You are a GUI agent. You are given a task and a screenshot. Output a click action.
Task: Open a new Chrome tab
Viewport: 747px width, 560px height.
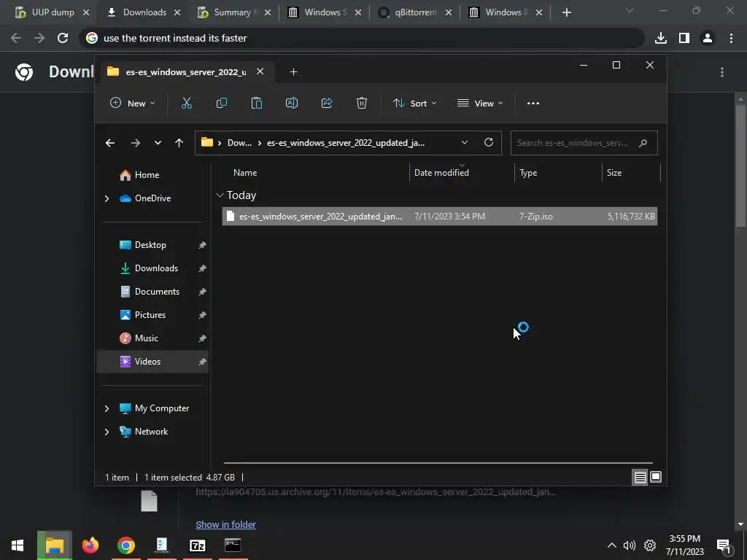click(566, 12)
